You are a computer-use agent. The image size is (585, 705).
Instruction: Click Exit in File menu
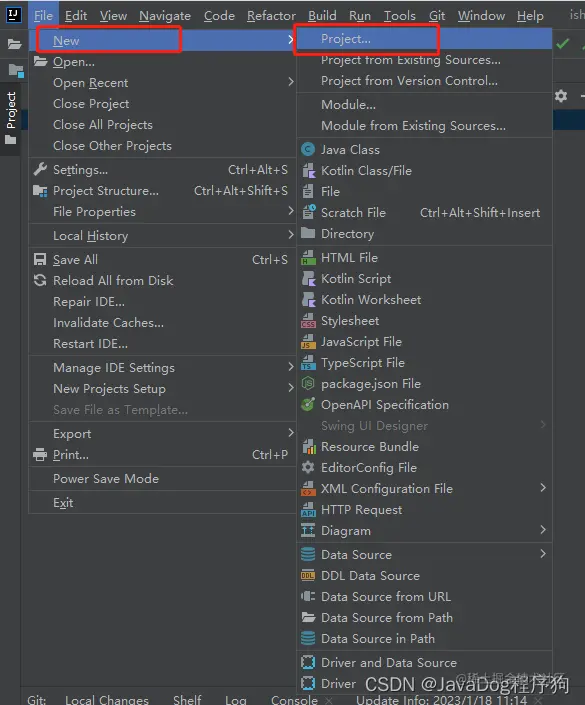coord(63,503)
